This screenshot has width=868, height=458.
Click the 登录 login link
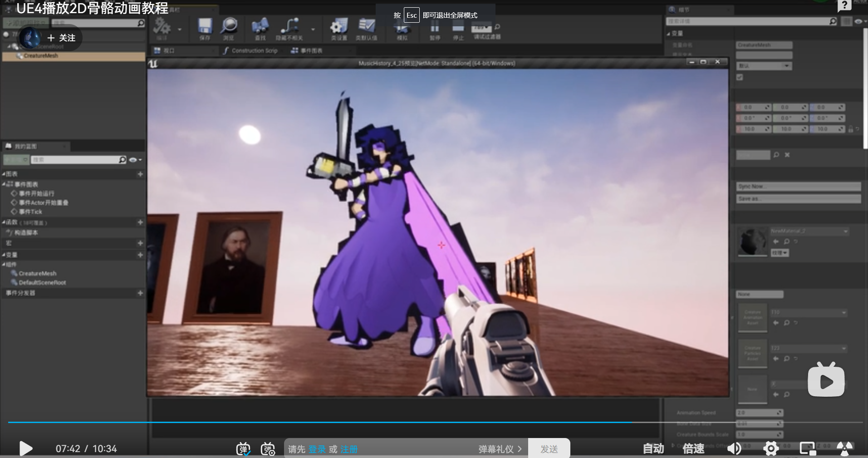tap(317, 449)
